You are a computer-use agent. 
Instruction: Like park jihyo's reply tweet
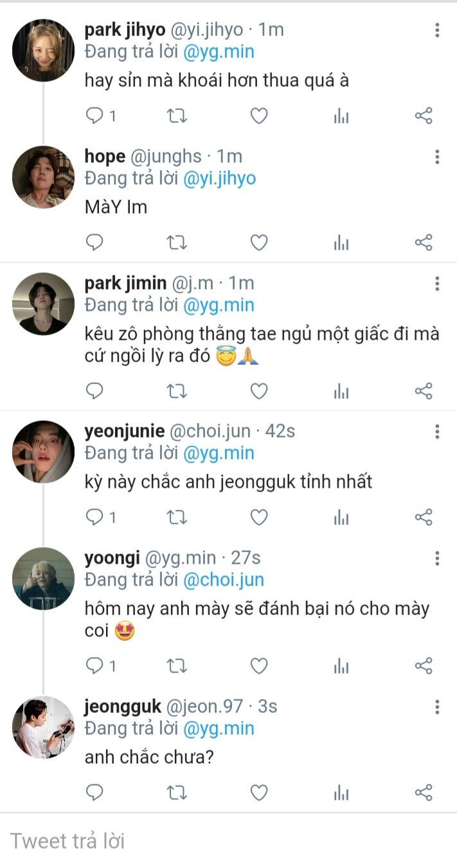tap(258, 116)
